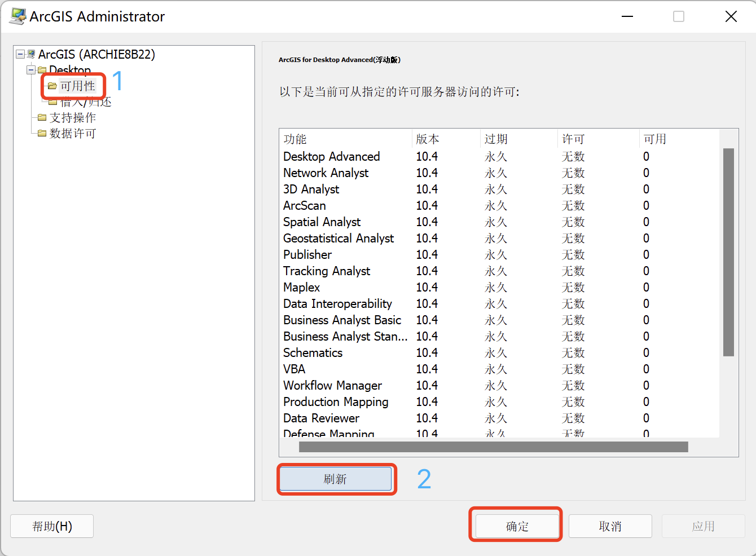Select the 可用性 tree item
Image resolution: width=756 pixels, height=556 pixels.
click(x=78, y=86)
